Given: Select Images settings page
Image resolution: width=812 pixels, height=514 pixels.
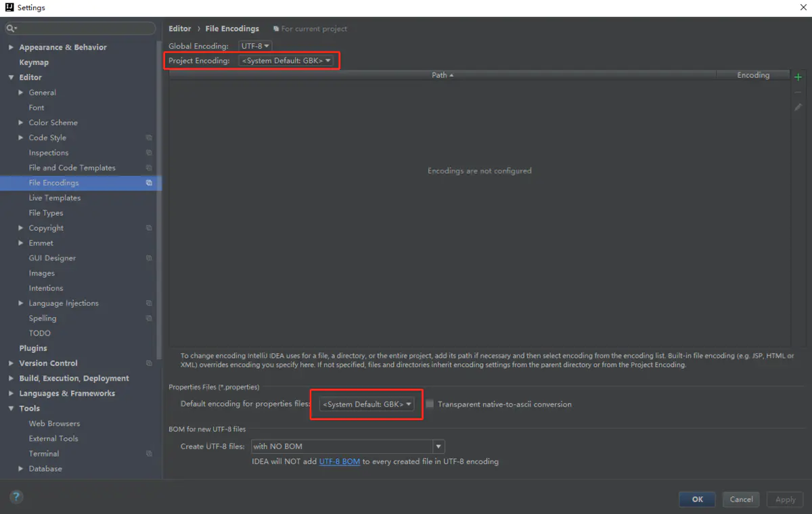Looking at the screenshot, I should (42, 273).
